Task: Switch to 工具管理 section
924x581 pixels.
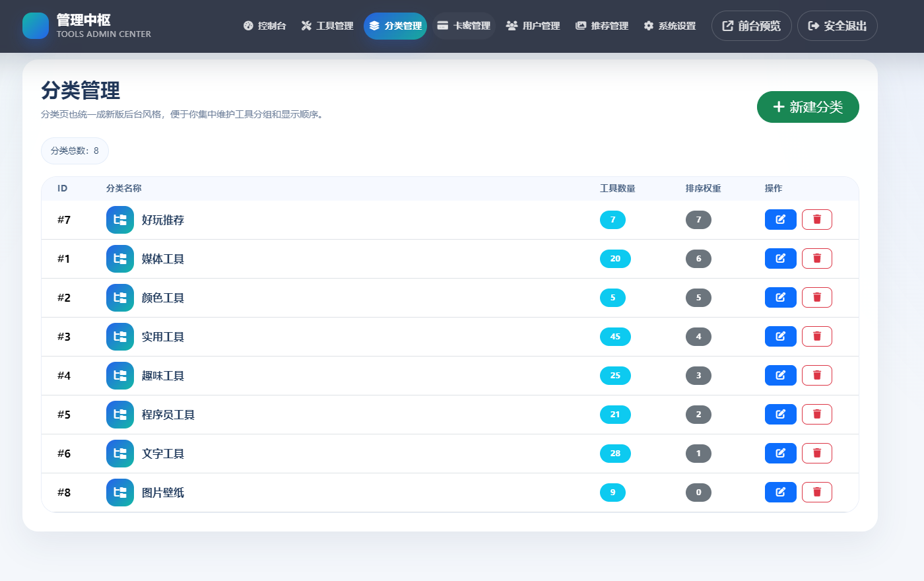Action: coord(326,26)
